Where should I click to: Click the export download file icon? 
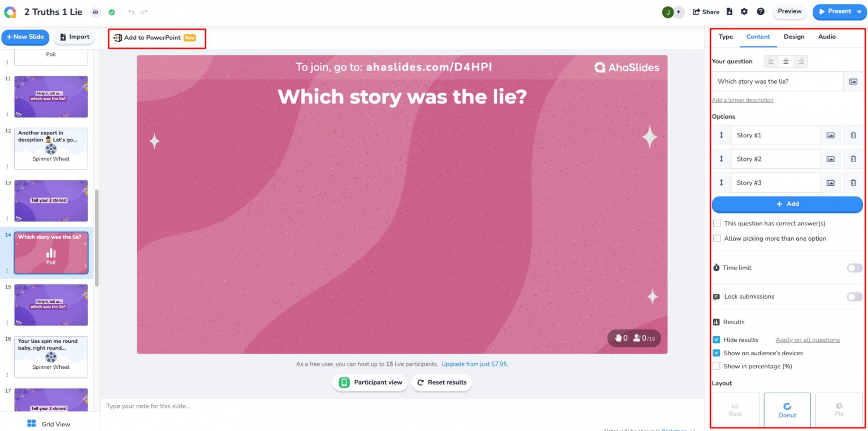pyautogui.click(x=730, y=12)
